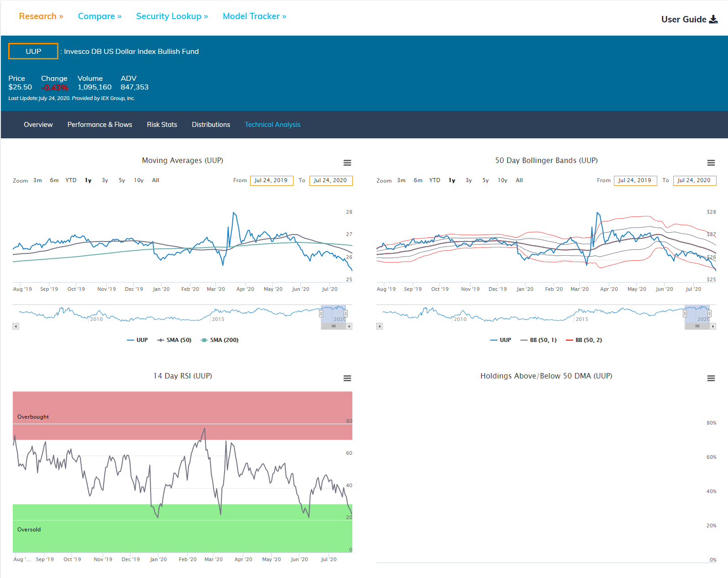This screenshot has width=728, height=578.
Task: Click the change value -0.43%
Action: [55, 88]
